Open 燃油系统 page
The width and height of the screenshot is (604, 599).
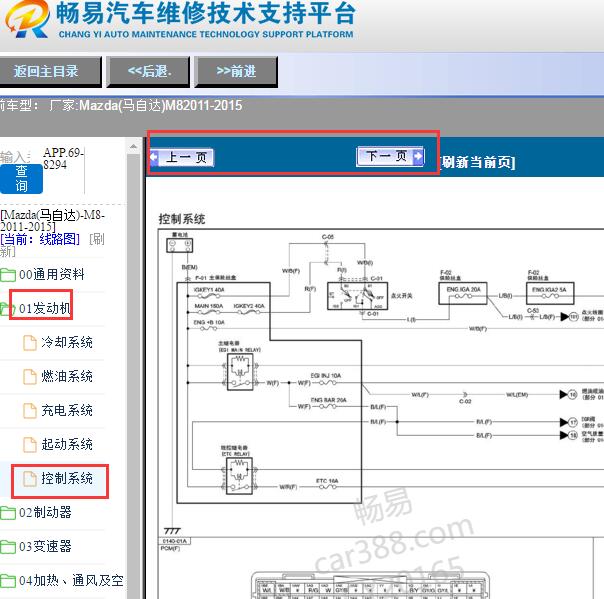[67, 376]
